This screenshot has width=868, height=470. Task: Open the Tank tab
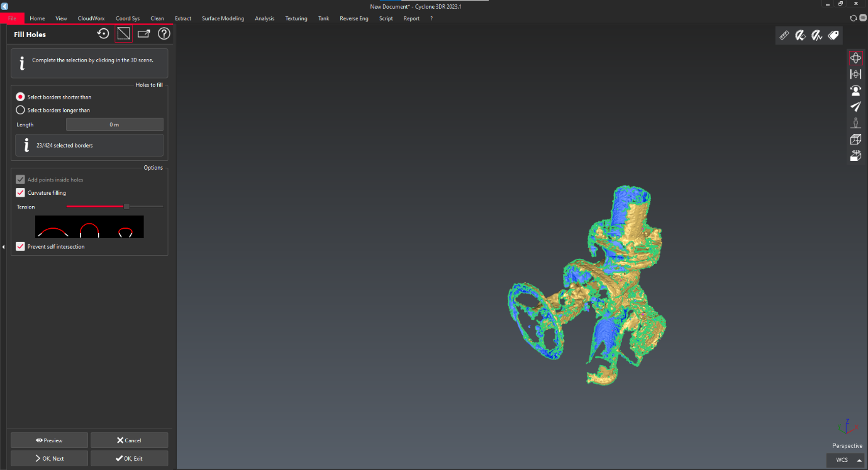(323, 18)
